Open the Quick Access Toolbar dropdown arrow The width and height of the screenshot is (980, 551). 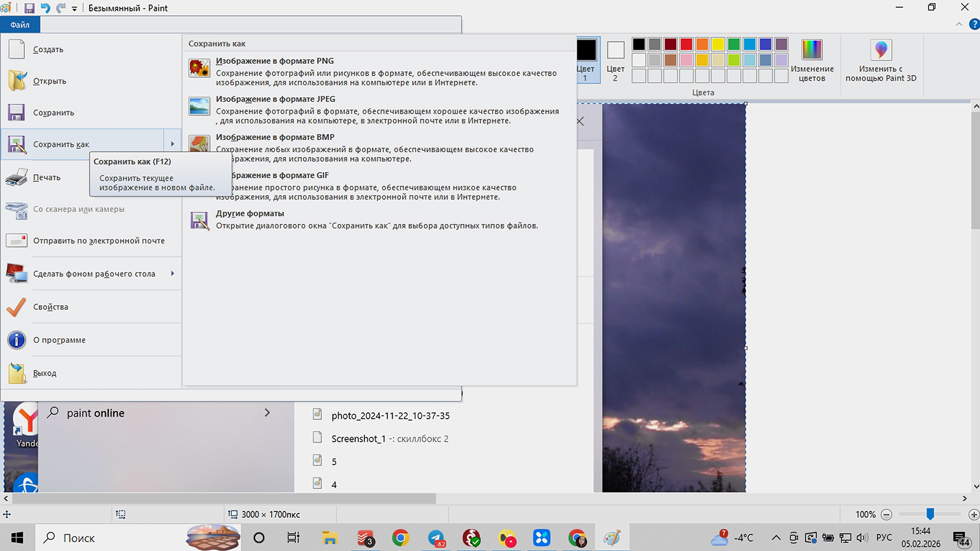(x=74, y=9)
